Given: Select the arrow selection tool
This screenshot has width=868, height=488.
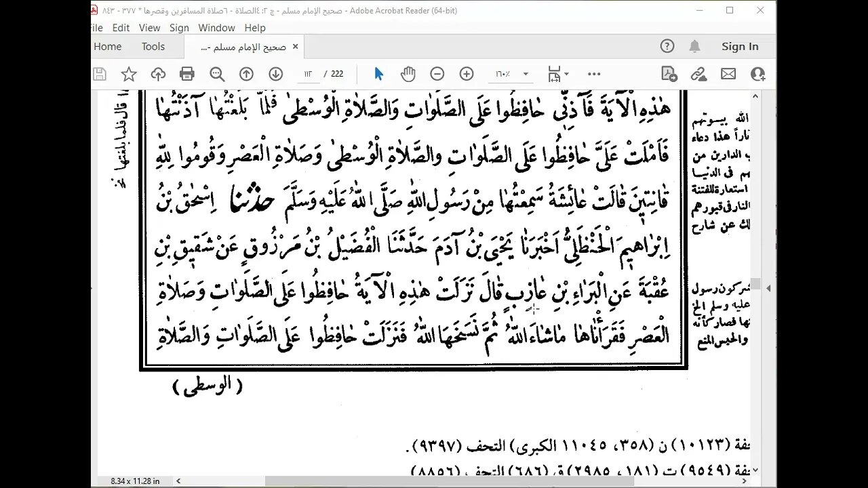Looking at the screenshot, I should point(378,74).
